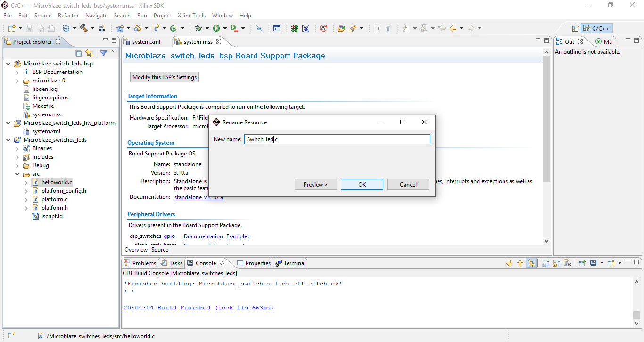Click the green Run play icon
The width and height of the screenshot is (644, 342).
click(x=216, y=28)
